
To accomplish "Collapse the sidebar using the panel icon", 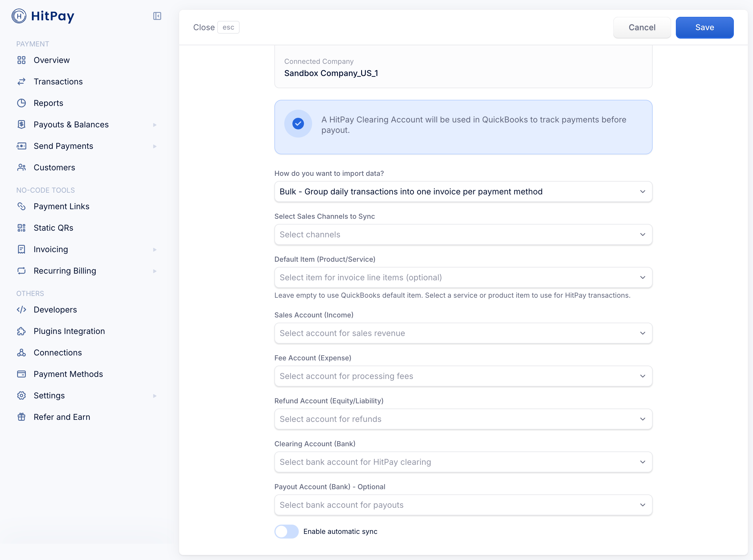I will click(157, 16).
